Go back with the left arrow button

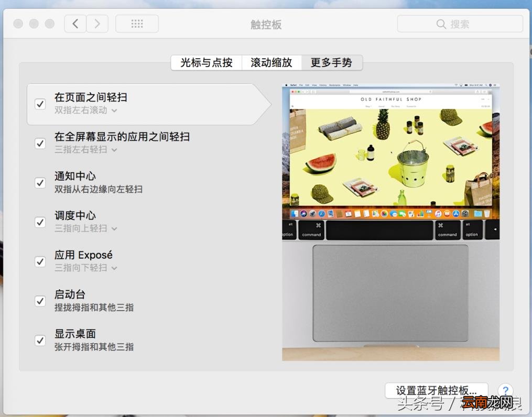click(75, 24)
